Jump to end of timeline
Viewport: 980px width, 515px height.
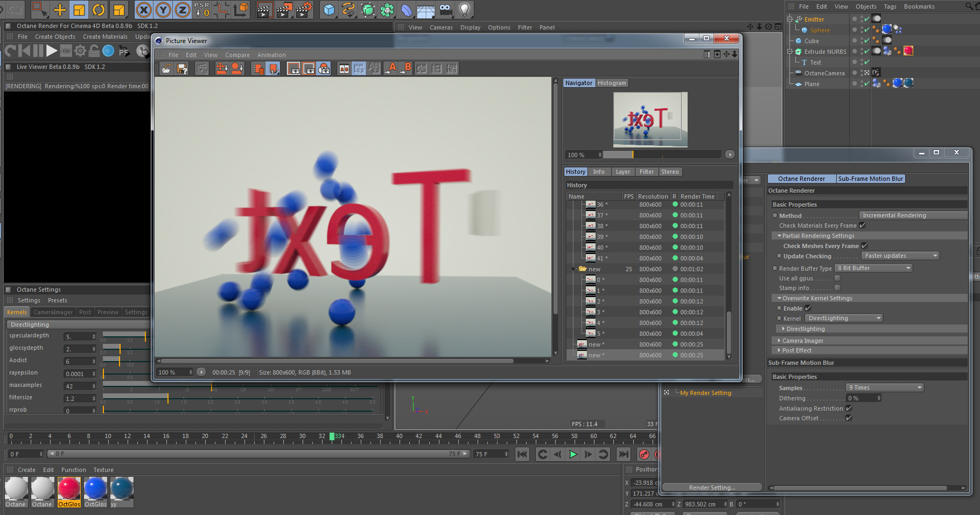point(624,454)
